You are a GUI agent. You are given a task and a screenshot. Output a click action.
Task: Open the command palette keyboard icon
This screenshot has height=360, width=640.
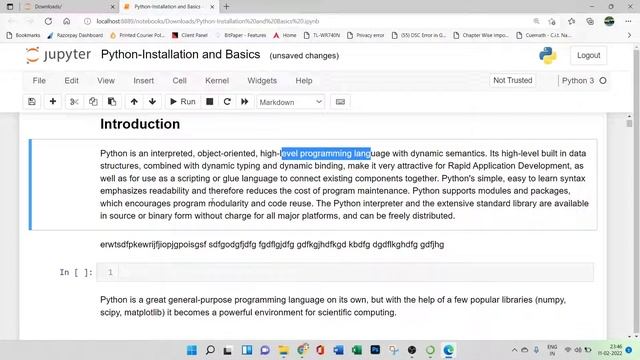point(340,102)
